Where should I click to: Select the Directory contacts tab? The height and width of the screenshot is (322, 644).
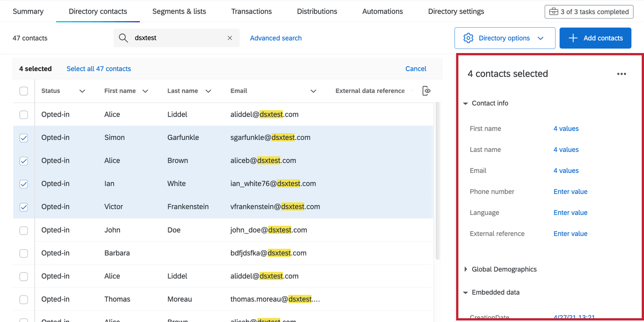point(98,11)
